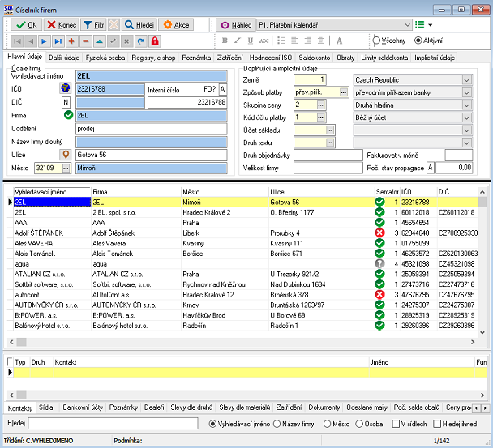Open map pin icon next to Ulice

pyautogui.click(x=66, y=154)
